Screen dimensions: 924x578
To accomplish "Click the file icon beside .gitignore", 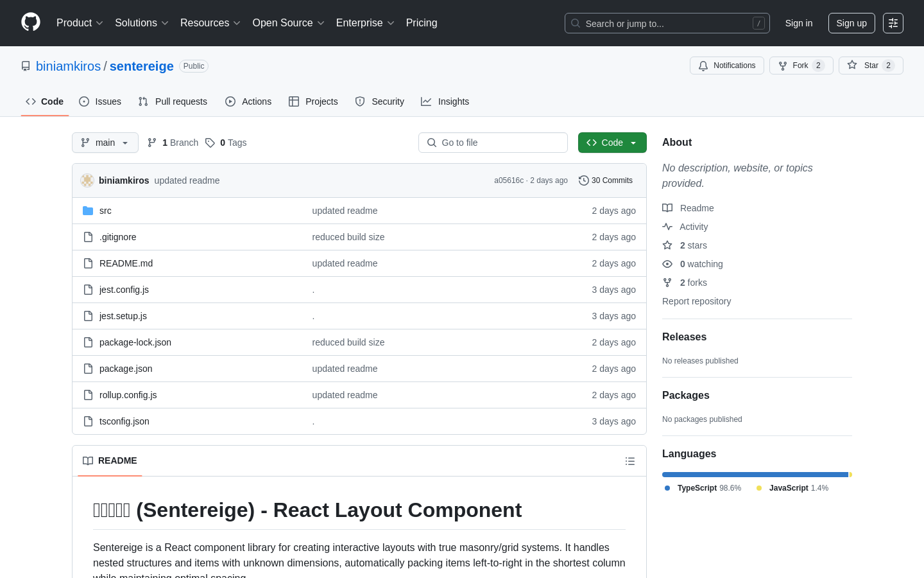I will (x=88, y=237).
